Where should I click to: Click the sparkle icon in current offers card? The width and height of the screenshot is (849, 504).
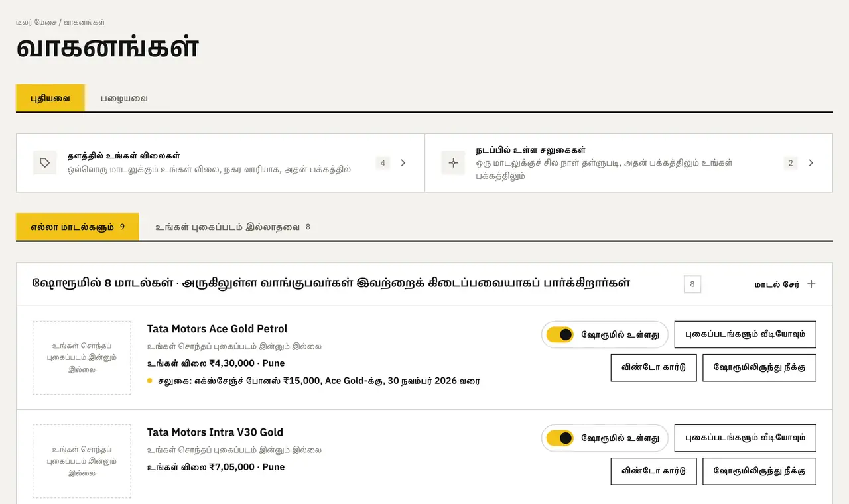[x=453, y=162]
